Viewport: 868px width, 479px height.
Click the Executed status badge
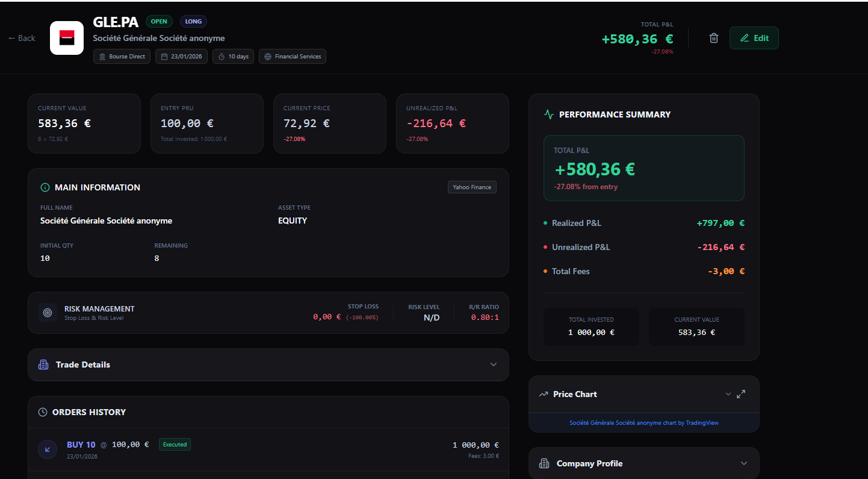click(175, 444)
